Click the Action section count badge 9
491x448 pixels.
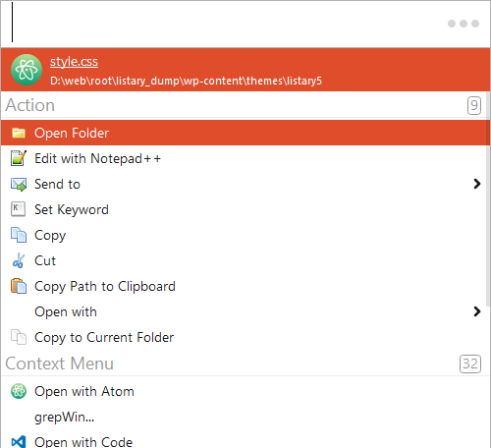(474, 105)
